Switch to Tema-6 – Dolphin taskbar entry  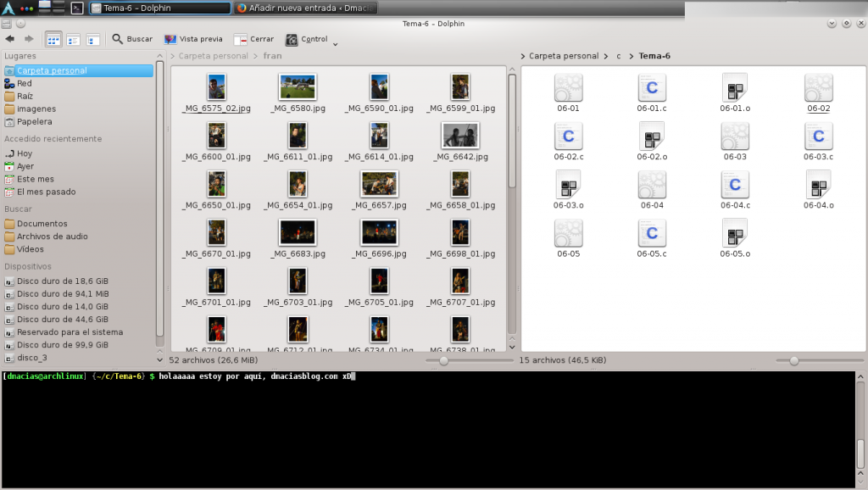pos(160,8)
